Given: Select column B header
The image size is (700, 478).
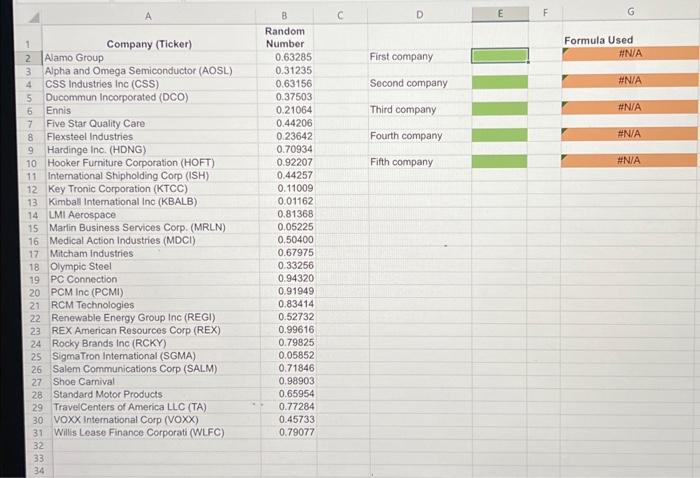Looking at the screenshot, I should point(284,16).
